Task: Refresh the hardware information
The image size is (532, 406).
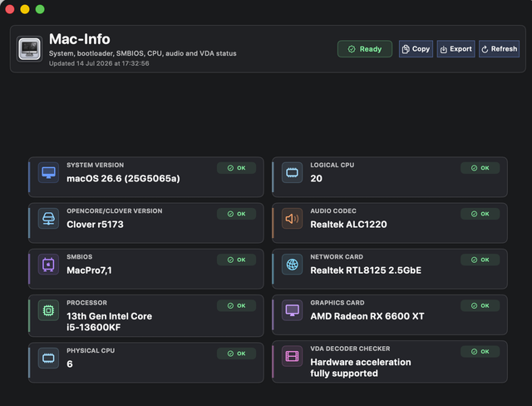Action: point(499,49)
